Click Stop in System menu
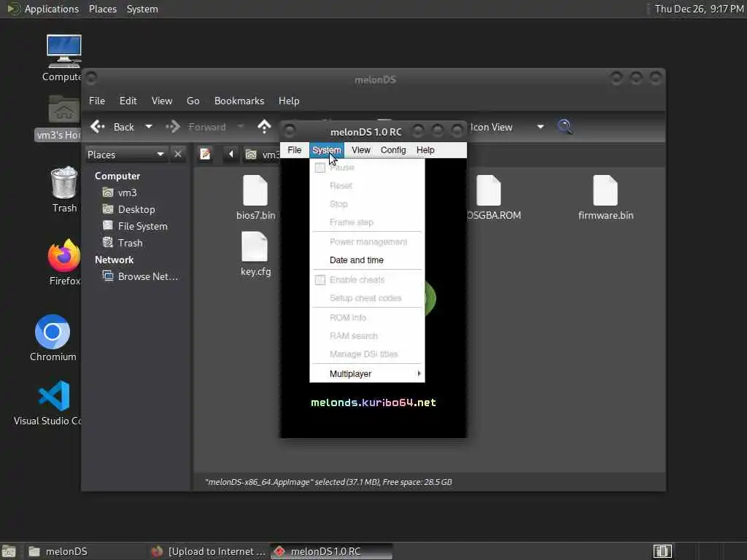The width and height of the screenshot is (747, 560). (368, 204)
